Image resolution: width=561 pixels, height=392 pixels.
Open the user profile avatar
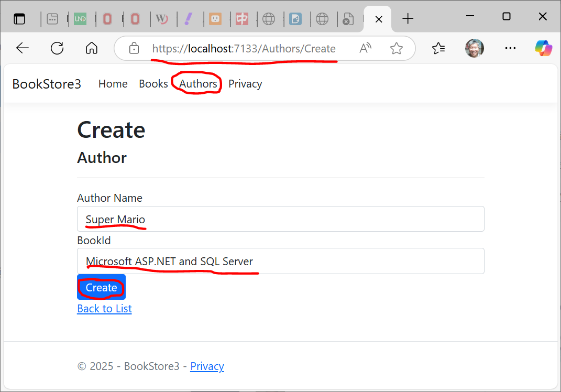(475, 48)
